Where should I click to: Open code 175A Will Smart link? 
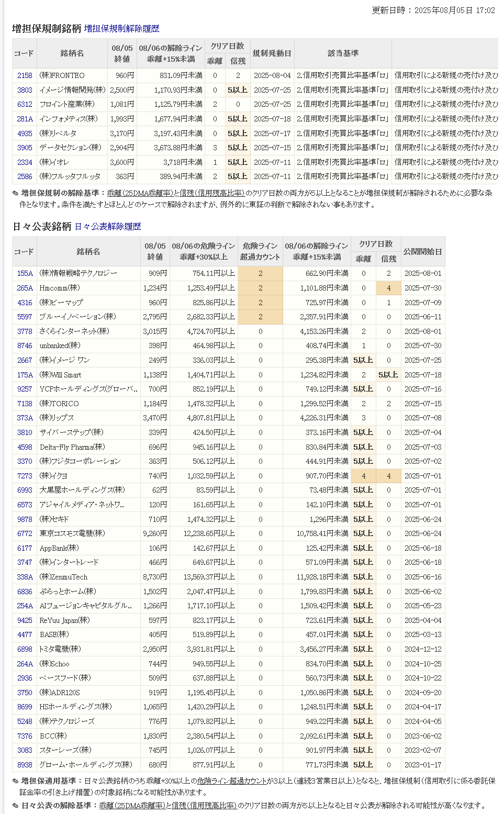tap(25, 375)
